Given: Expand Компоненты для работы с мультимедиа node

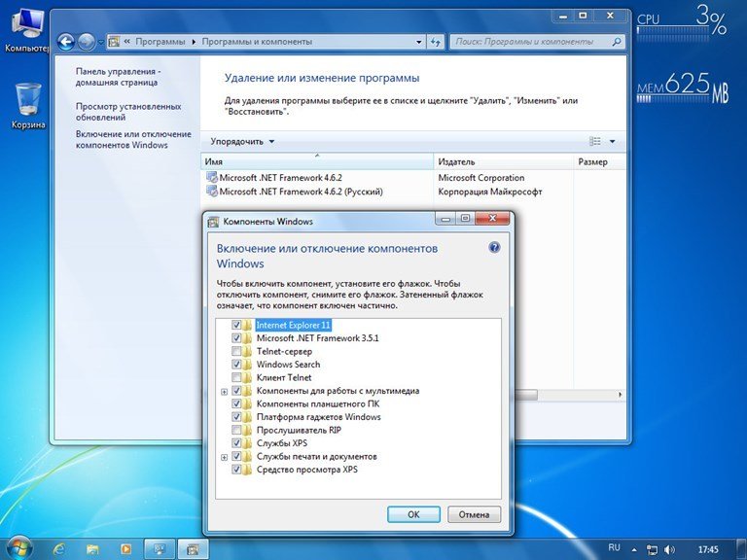Looking at the screenshot, I should pos(224,392).
